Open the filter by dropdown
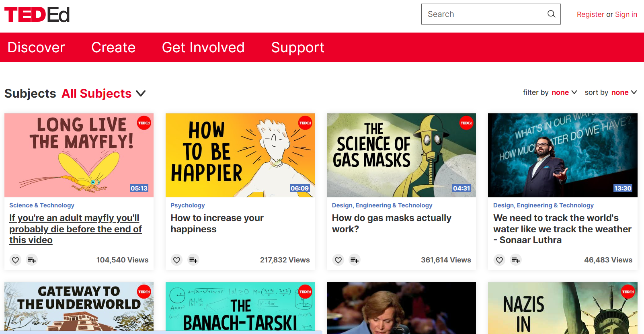Viewport: 644px width, 334px height. click(564, 92)
